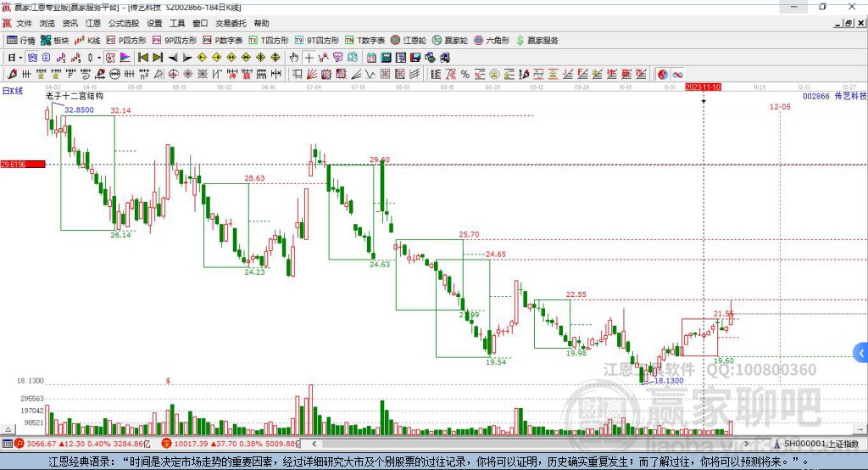Switch to K线 chart view
Image resolution: width=868 pixels, height=470 pixels.
(87, 41)
